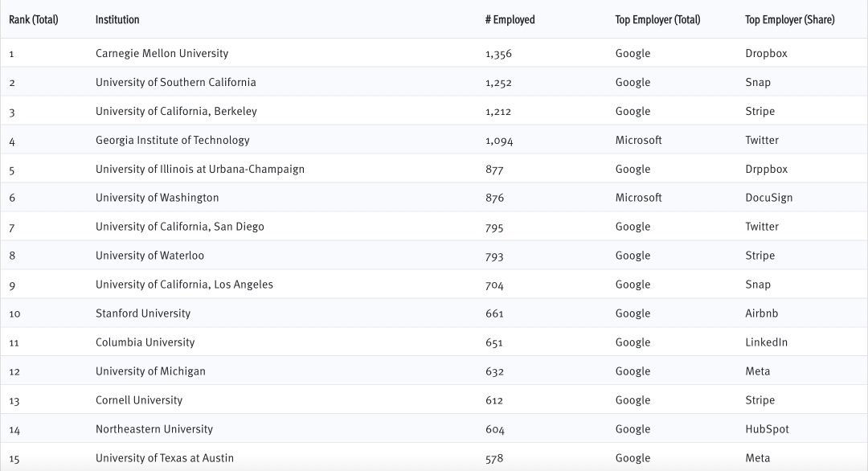Click University of Southern California
Image resolution: width=868 pixels, height=471 pixels.
[x=175, y=82]
